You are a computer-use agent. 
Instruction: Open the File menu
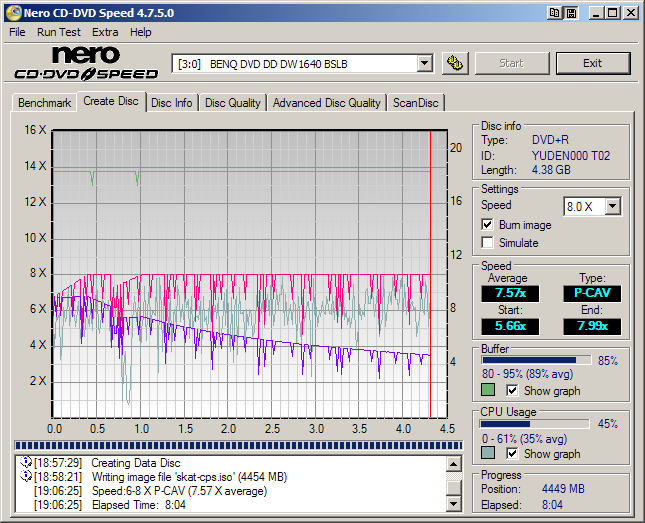click(17, 32)
